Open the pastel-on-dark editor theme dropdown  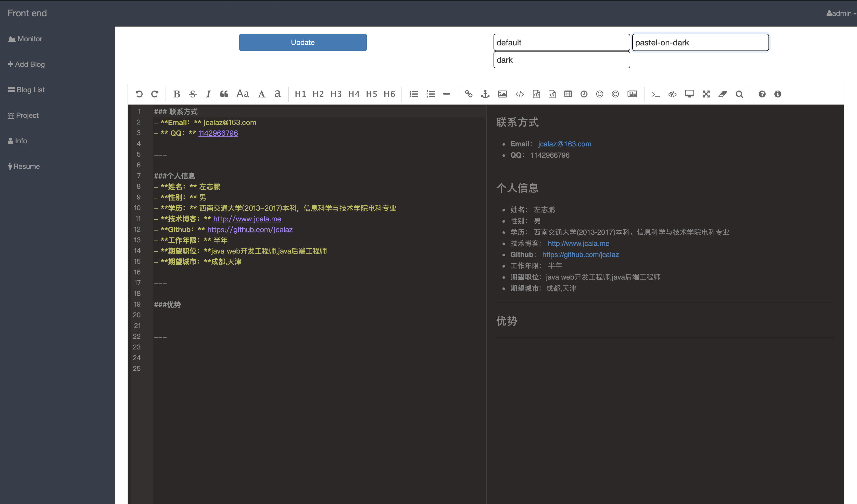tap(700, 43)
